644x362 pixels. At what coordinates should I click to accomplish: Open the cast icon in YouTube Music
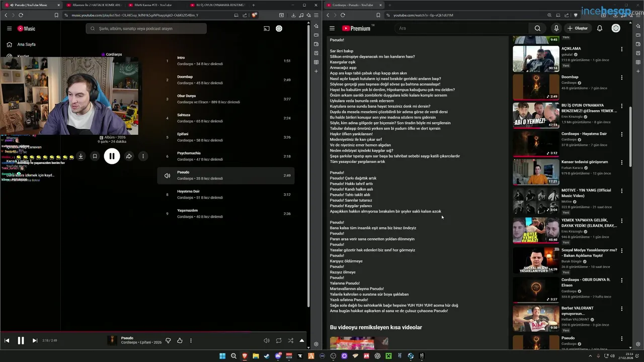[x=267, y=29]
